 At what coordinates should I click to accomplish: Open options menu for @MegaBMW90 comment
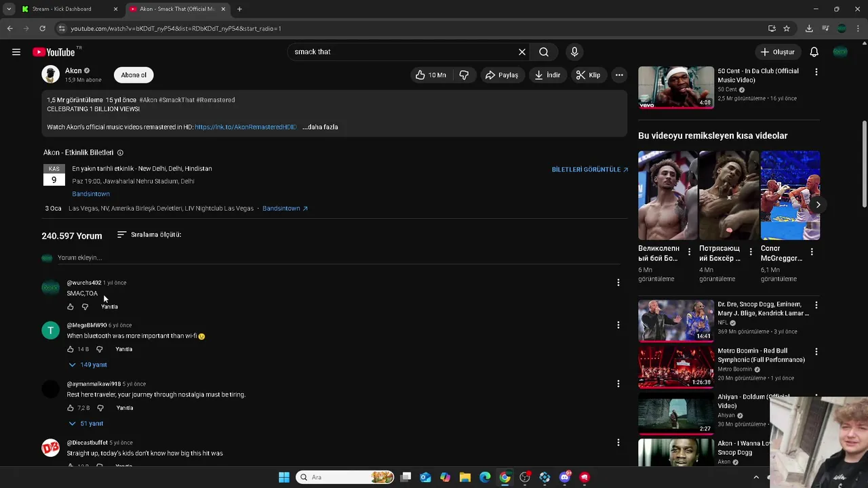618,325
